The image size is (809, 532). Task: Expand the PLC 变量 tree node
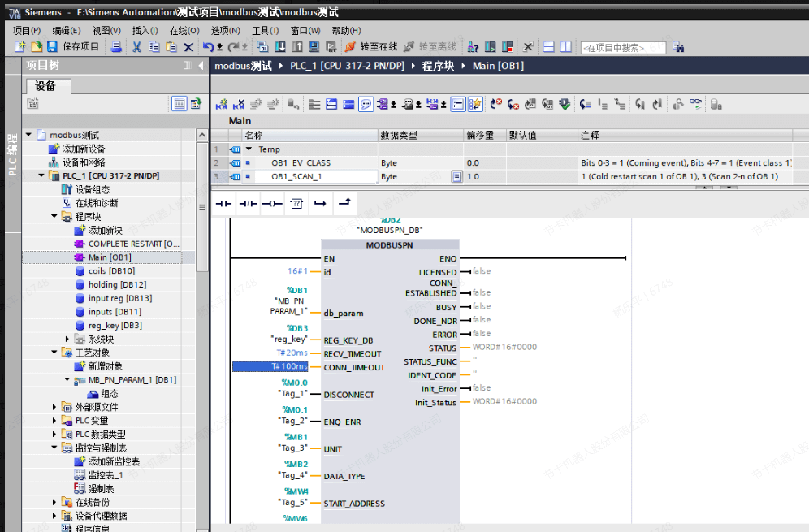[x=54, y=421]
